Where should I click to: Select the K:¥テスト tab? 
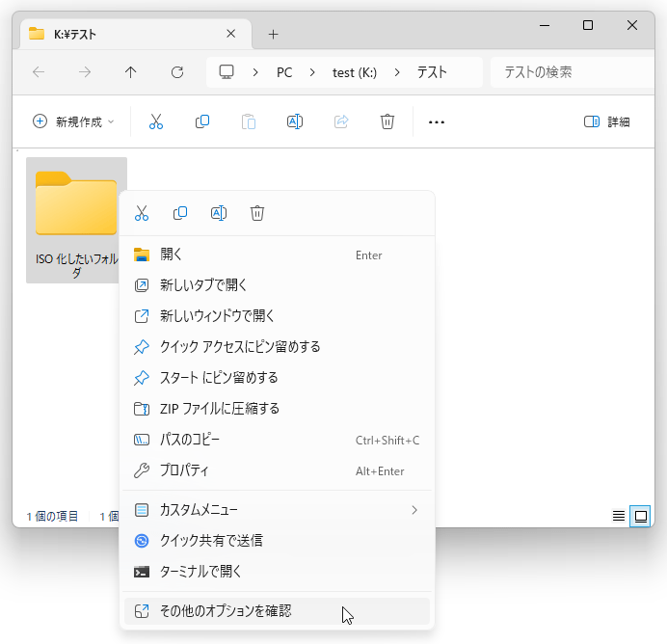pos(135,34)
